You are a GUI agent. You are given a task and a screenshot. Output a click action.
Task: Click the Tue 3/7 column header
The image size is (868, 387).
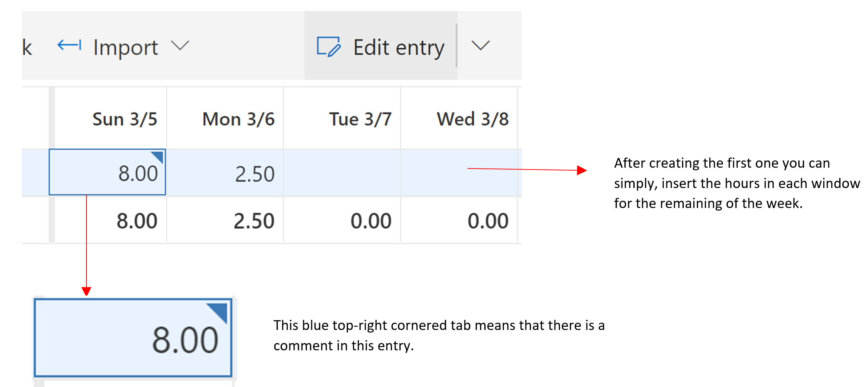tap(360, 118)
